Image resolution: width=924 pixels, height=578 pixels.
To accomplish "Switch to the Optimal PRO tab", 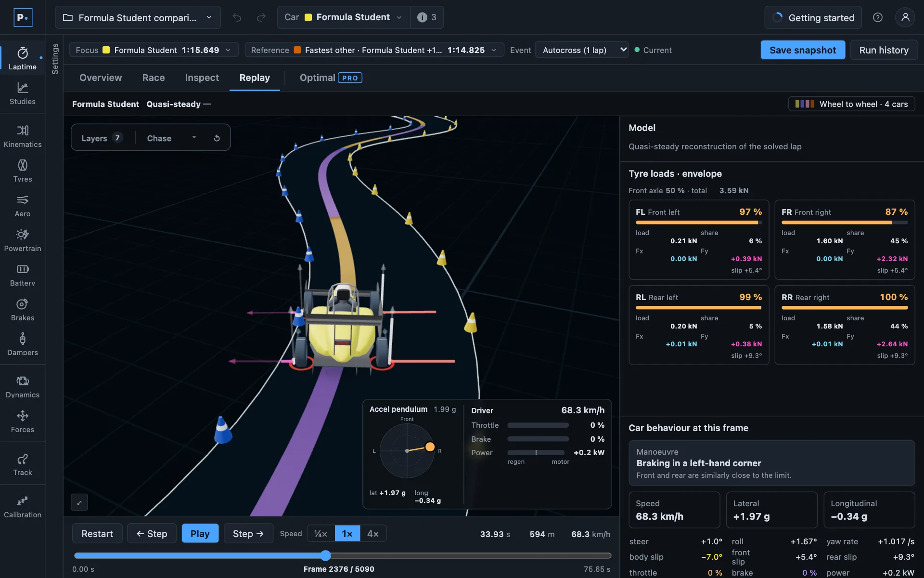I will [x=331, y=78].
